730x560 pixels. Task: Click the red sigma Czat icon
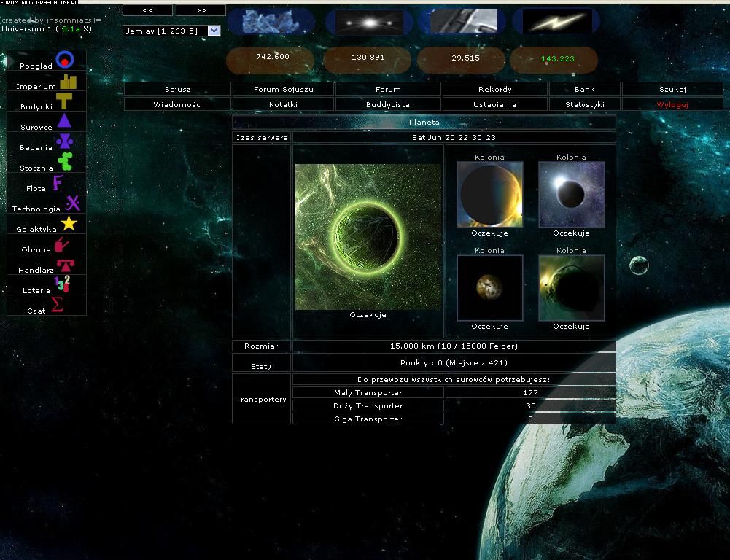(x=57, y=305)
